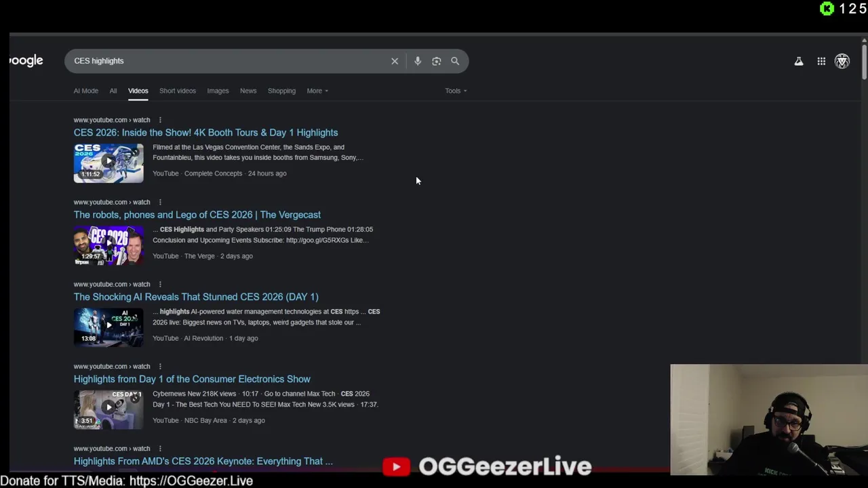Click the www.youtube.com › watch URL above the Inside the Show result
This screenshot has height=488, width=868.
tap(112, 120)
